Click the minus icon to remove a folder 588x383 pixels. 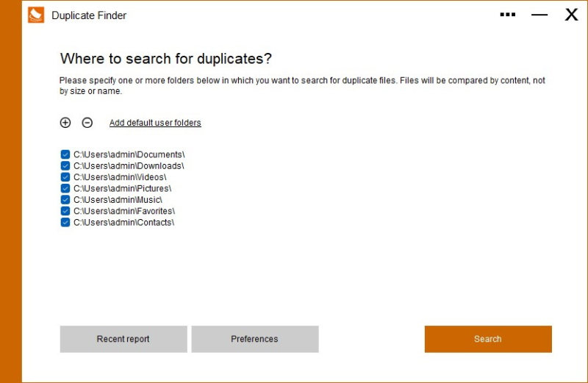pyautogui.click(x=87, y=123)
